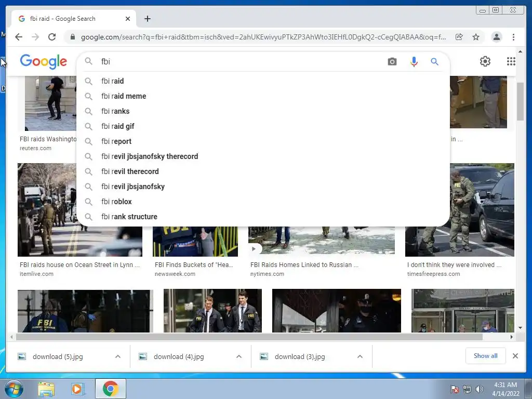Launch Windows Media Player from taskbar
The height and width of the screenshot is (399, 532).
(x=77, y=389)
